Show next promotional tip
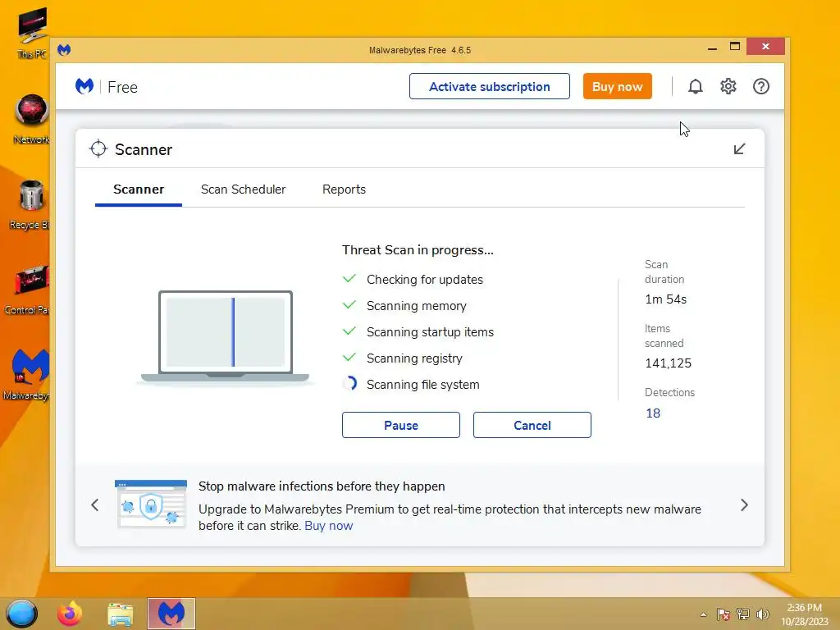 [x=744, y=504]
